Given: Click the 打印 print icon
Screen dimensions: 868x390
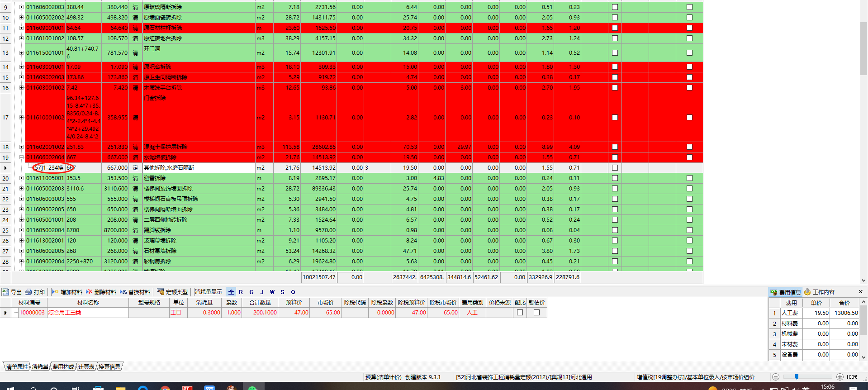Looking at the screenshot, I should 28,292.
